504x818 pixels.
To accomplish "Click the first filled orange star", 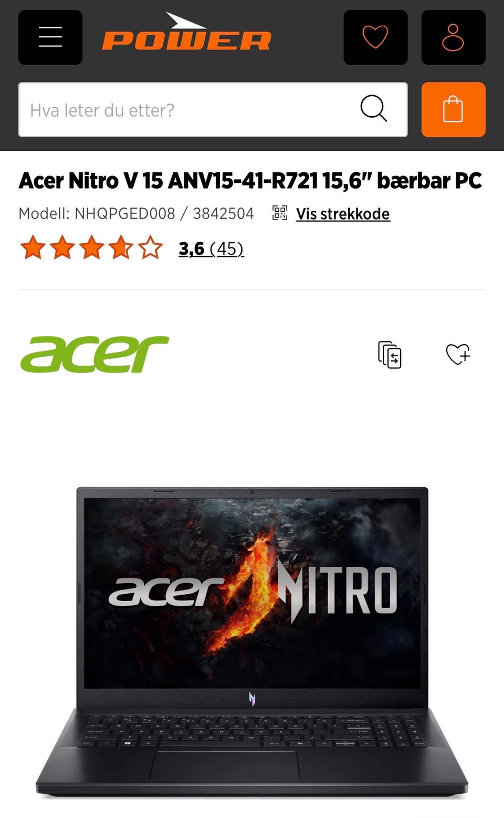I will [x=33, y=247].
